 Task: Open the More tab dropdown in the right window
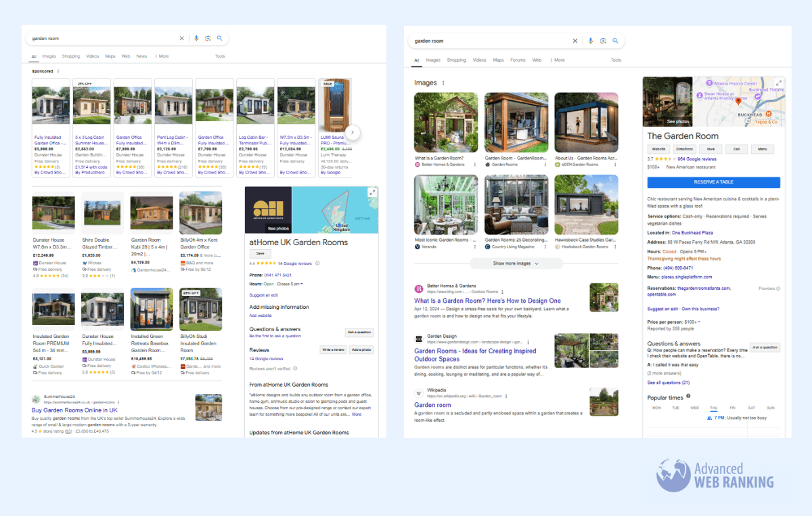point(558,60)
